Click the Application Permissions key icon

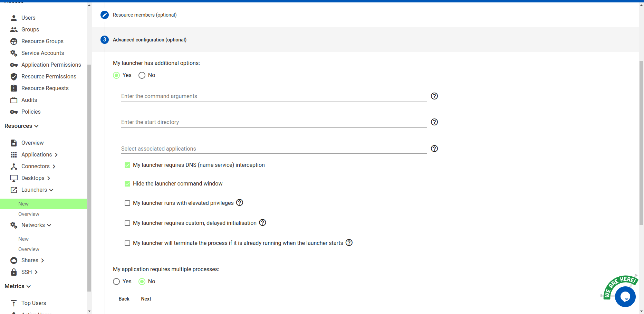pos(14,65)
